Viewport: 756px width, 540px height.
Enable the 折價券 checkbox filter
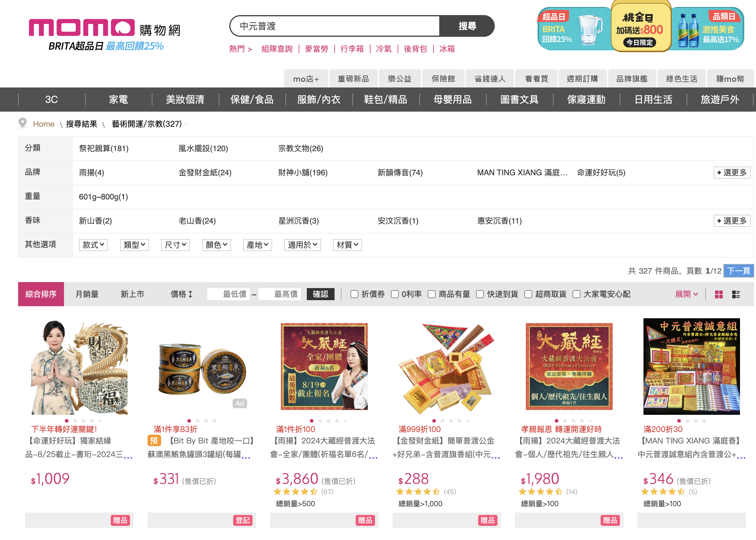coord(354,294)
